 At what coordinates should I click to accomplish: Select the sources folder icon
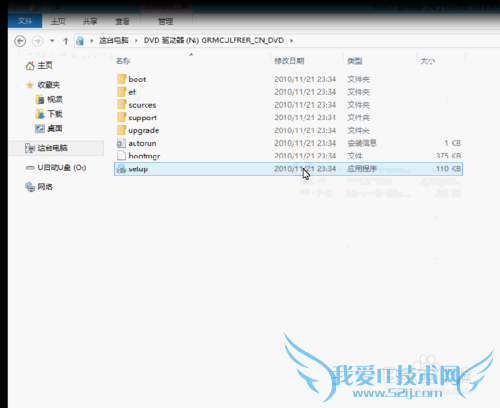(x=121, y=105)
